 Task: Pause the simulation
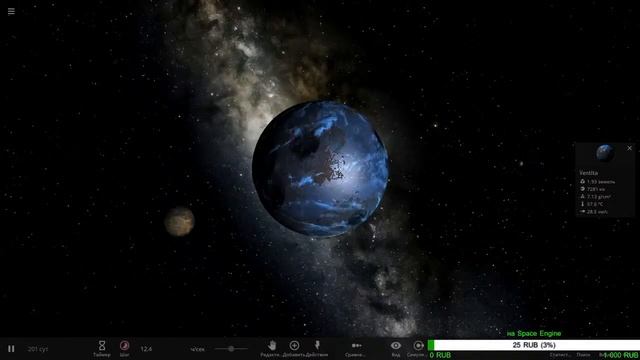(x=11, y=349)
